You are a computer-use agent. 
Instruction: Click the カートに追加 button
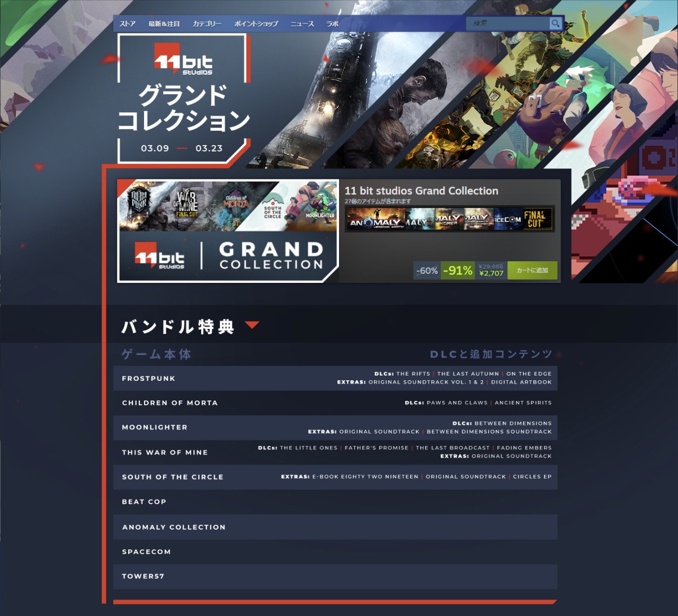(x=532, y=270)
